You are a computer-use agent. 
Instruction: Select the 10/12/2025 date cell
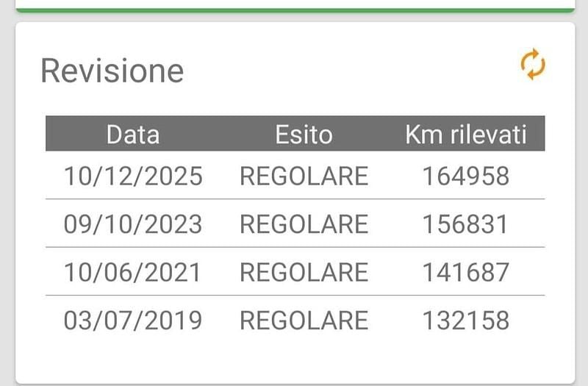tap(132, 176)
